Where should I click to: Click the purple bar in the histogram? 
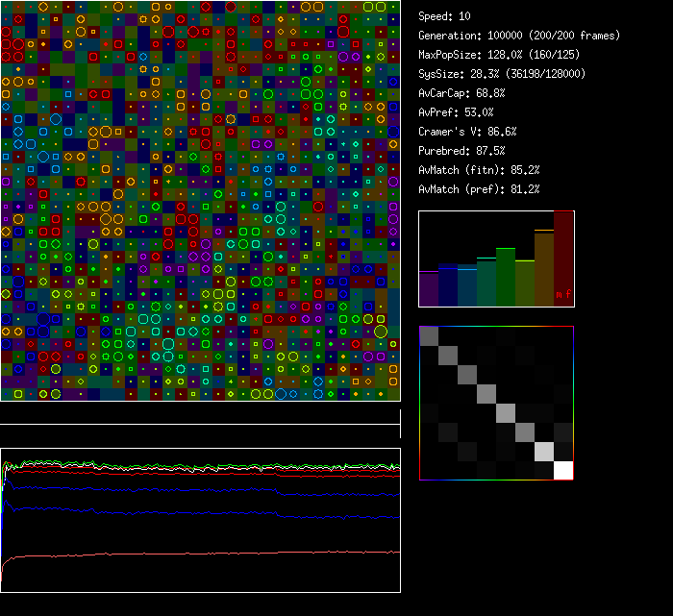click(429, 288)
